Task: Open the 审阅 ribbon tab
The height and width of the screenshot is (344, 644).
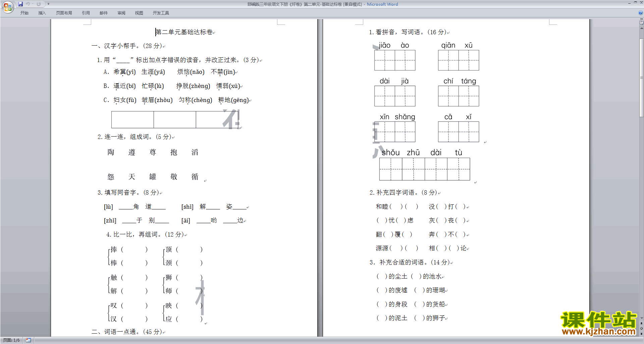Action: [121, 13]
